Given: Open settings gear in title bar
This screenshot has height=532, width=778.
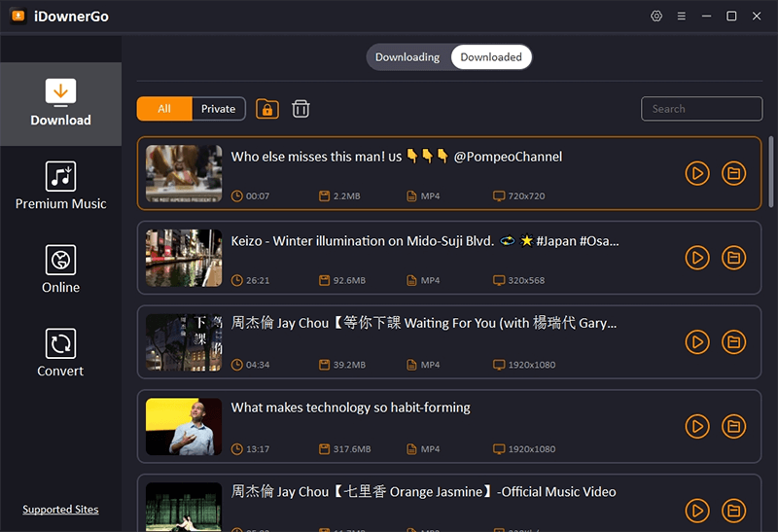Looking at the screenshot, I should coord(656,17).
